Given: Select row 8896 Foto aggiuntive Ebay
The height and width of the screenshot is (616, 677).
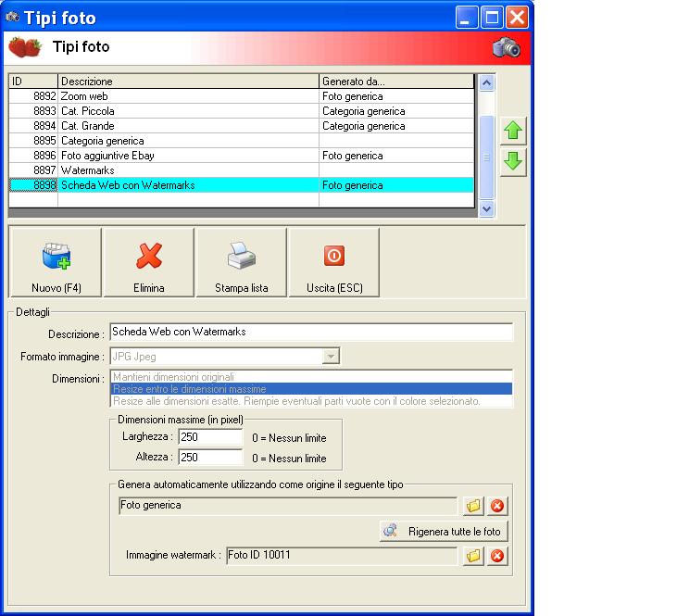Looking at the screenshot, I should click(x=242, y=156).
